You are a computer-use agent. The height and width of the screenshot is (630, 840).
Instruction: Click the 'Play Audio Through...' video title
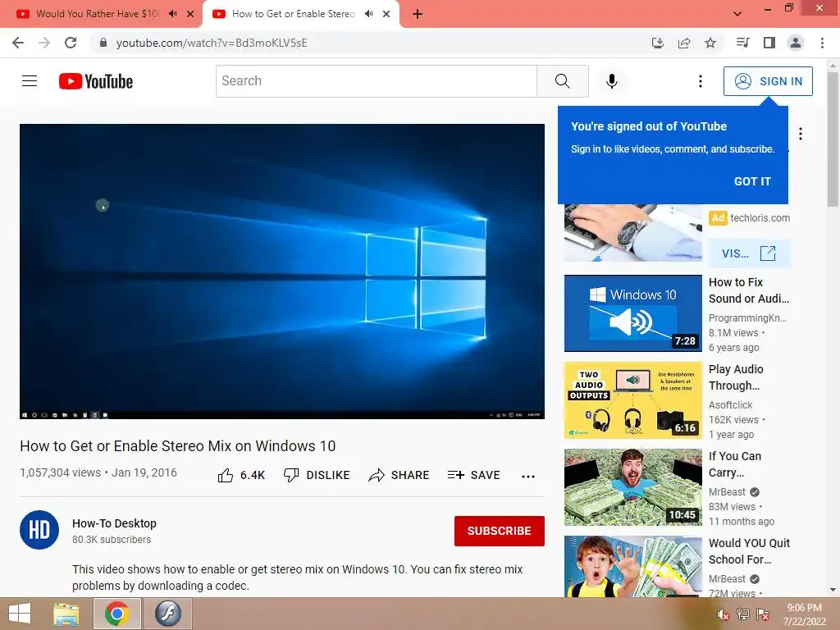coord(736,377)
